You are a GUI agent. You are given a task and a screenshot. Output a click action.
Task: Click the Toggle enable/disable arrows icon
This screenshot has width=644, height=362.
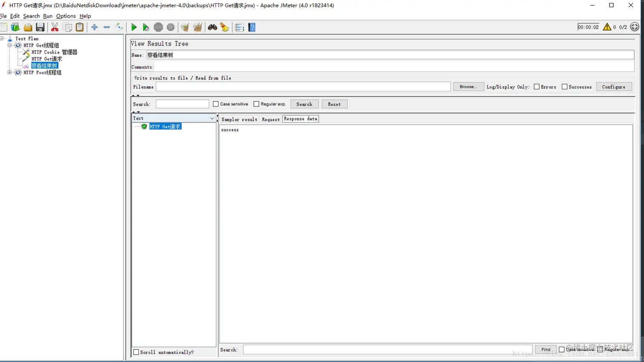[119, 27]
